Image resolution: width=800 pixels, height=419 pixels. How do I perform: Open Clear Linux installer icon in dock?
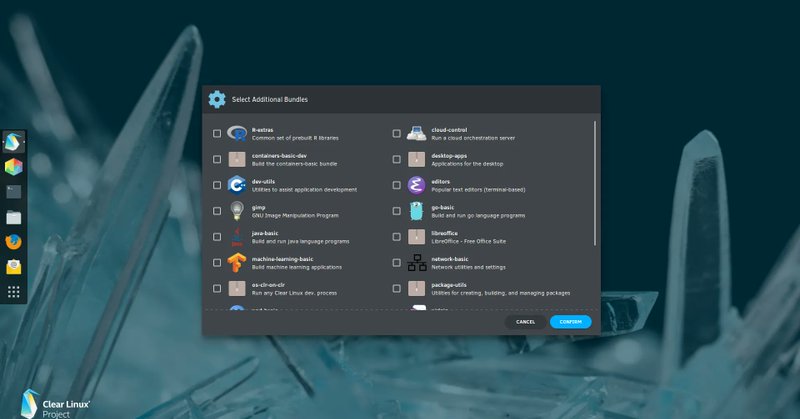pos(14,142)
